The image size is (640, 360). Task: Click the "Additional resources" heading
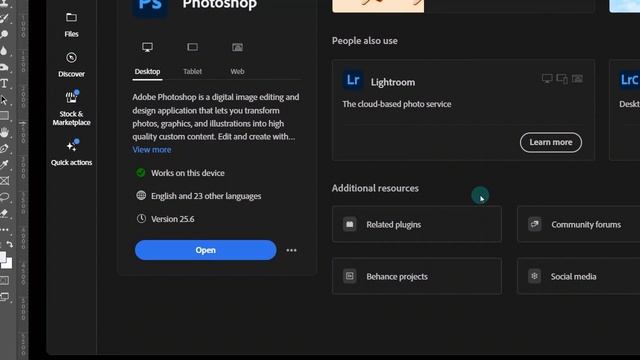tap(375, 188)
